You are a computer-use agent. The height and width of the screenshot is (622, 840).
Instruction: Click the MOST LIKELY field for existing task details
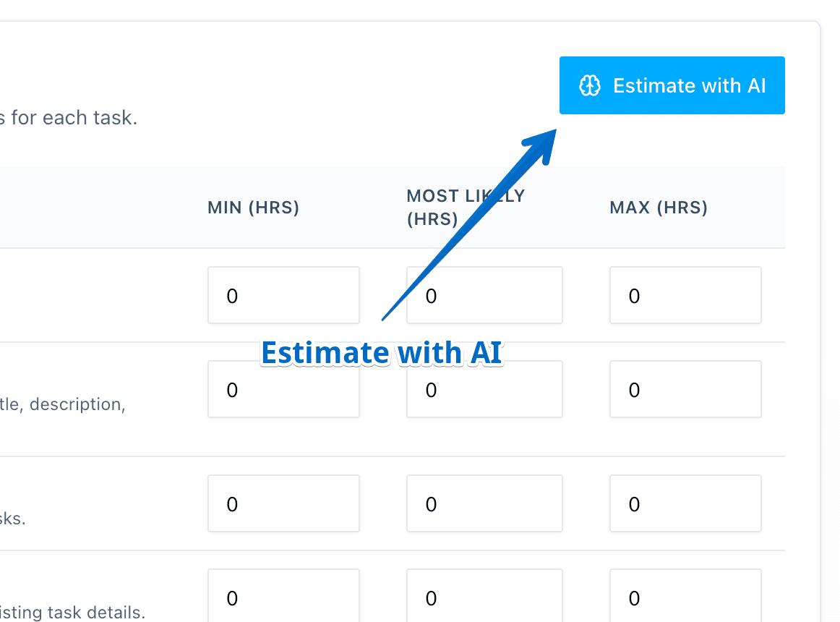pyautogui.click(x=484, y=599)
